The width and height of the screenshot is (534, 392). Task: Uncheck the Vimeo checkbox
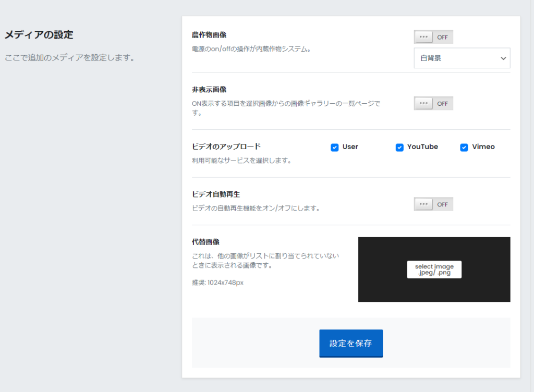click(x=464, y=148)
